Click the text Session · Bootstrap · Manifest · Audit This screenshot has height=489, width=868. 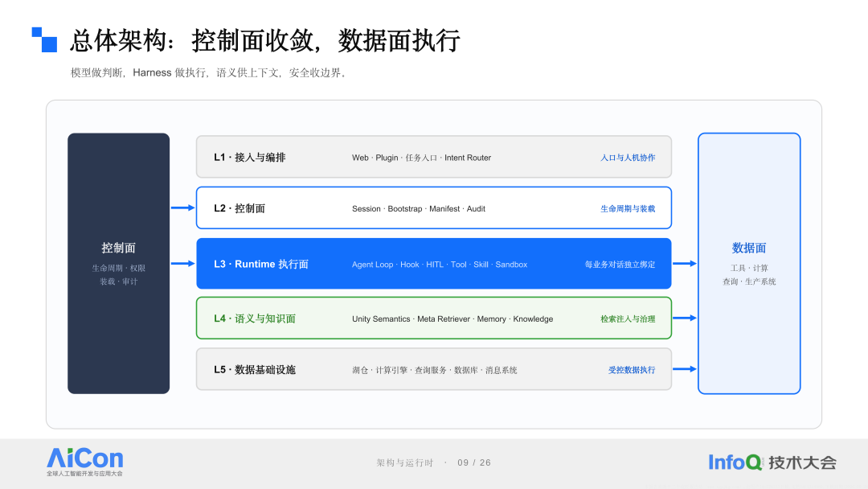tap(419, 209)
